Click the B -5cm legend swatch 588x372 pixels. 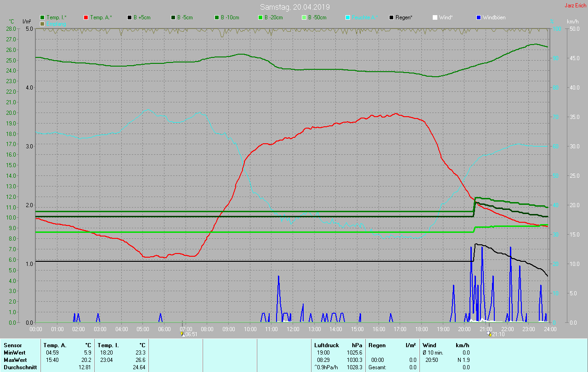173,17
